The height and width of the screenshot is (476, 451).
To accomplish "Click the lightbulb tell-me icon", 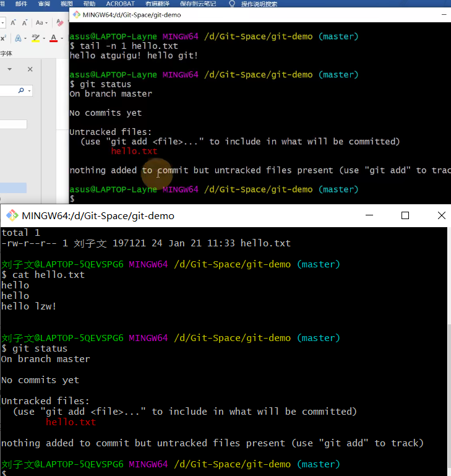I will coord(232,4).
